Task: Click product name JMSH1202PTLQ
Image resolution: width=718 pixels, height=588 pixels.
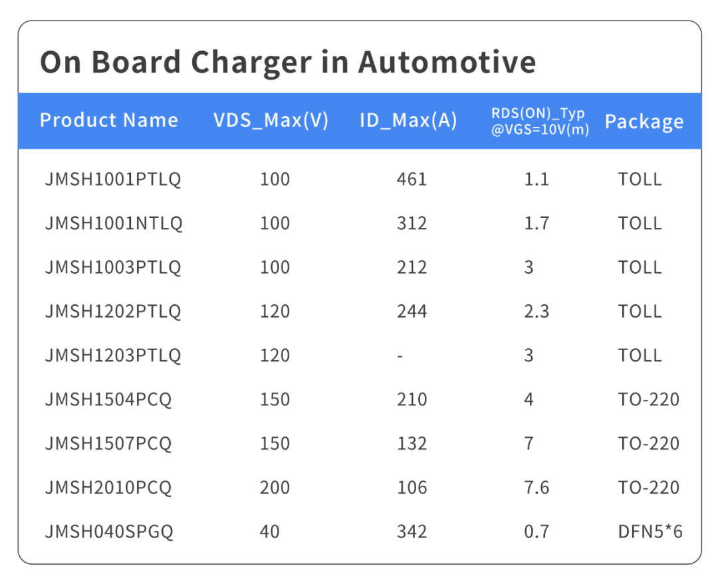Action: 113,311
